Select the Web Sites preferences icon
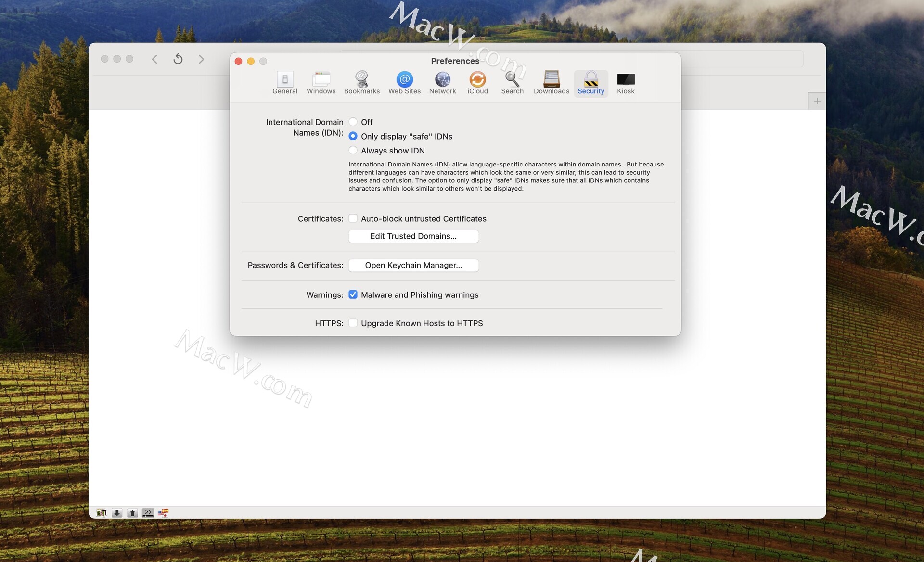The image size is (924, 562). click(x=404, y=83)
